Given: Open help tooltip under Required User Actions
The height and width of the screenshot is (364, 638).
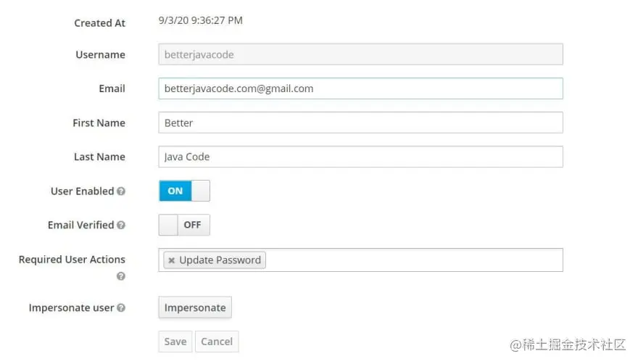Looking at the screenshot, I should point(121,276).
